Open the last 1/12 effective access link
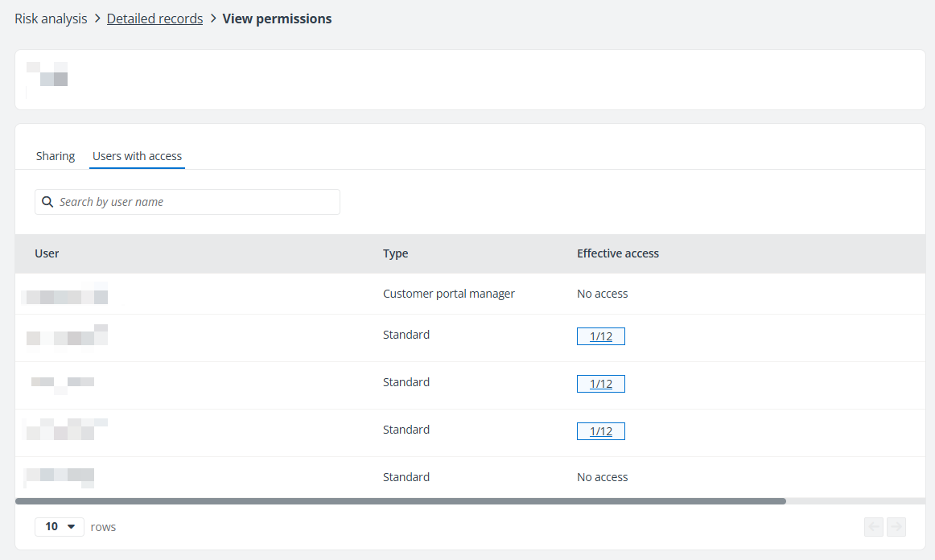 600,430
